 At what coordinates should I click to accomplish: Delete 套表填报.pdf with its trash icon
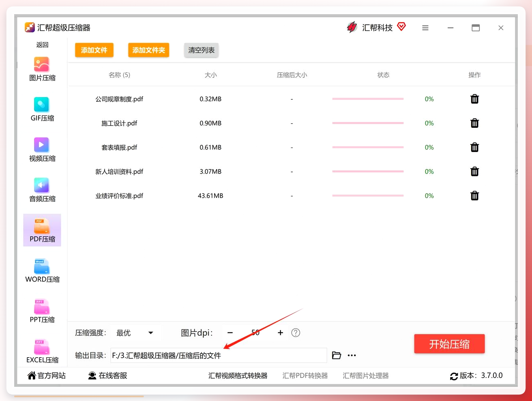(474, 147)
